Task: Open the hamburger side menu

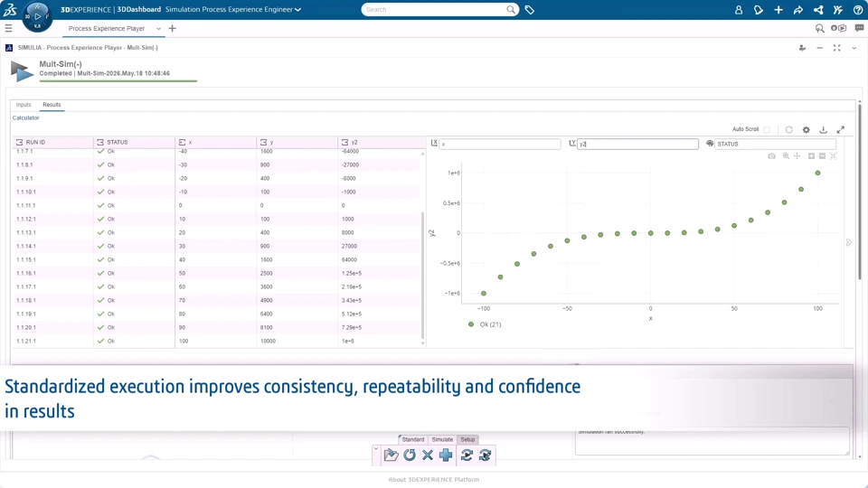Action: coord(8,28)
